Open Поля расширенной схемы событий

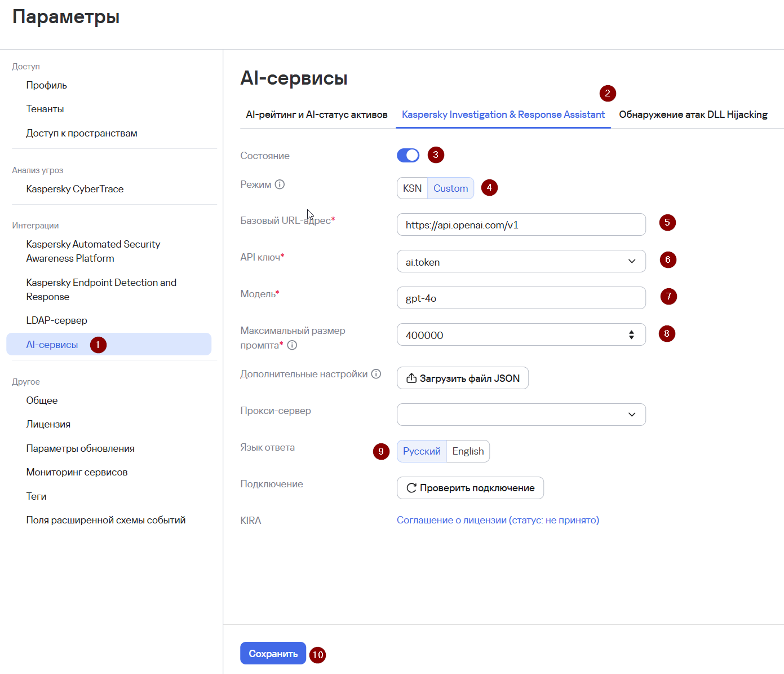pyautogui.click(x=106, y=520)
